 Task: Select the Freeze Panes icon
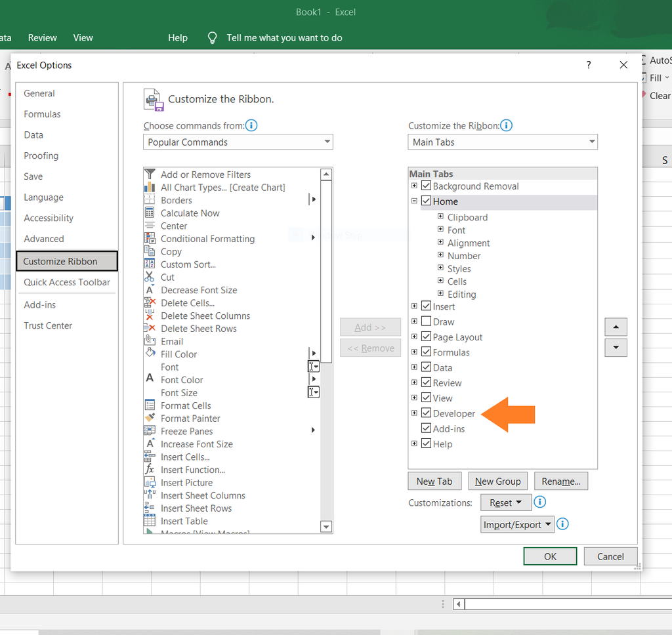pyautogui.click(x=150, y=431)
